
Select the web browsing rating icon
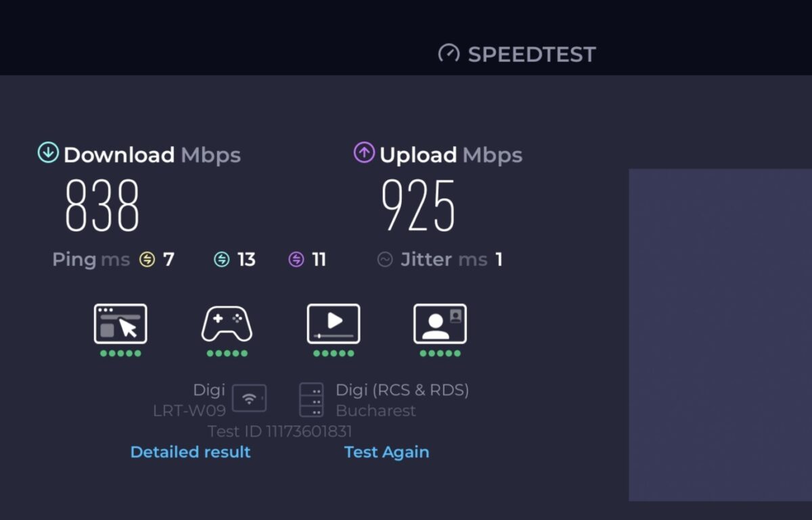(x=120, y=324)
